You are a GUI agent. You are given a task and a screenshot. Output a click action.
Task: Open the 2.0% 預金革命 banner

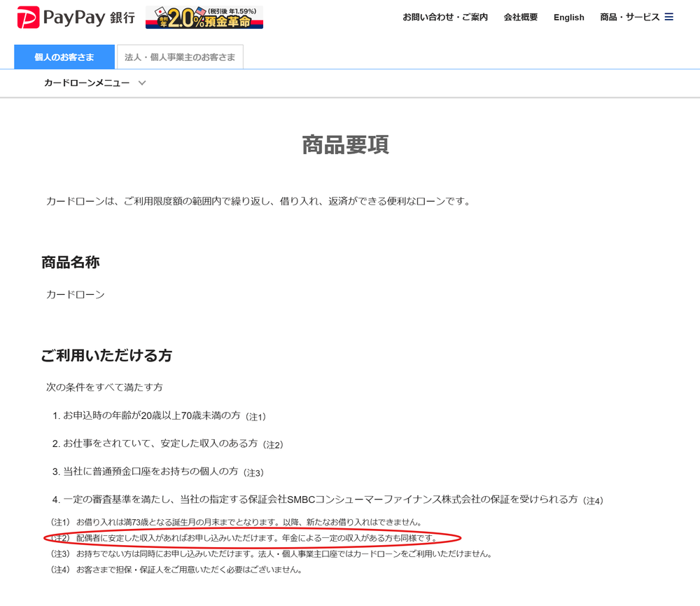pyautogui.click(x=204, y=18)
